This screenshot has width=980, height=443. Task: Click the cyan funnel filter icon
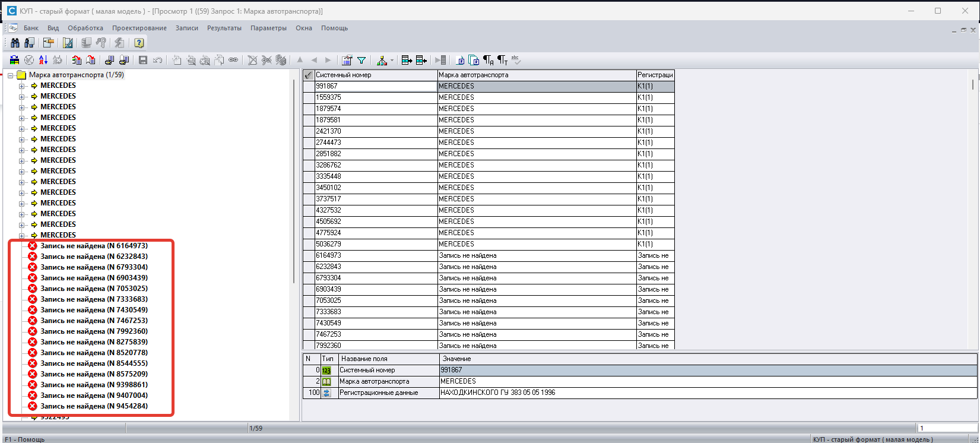click(361, 60)
